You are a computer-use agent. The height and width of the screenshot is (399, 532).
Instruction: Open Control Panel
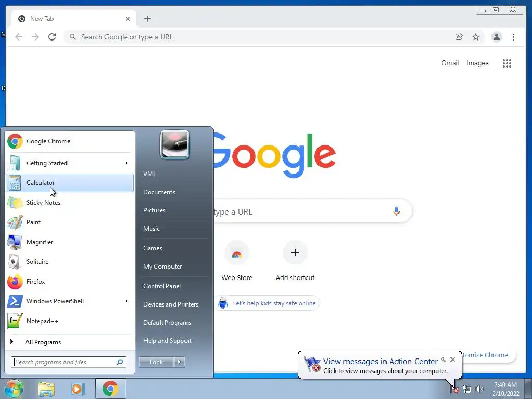point(162,286)
